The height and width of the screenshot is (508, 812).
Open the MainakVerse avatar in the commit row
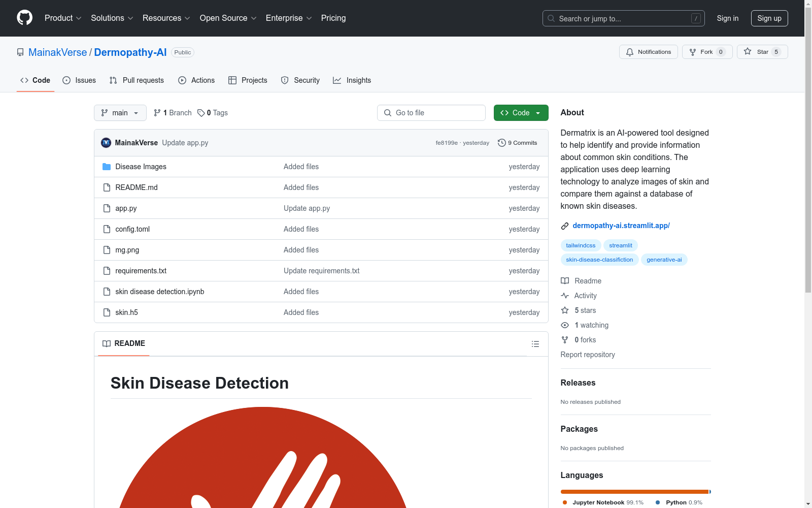click(106, 143)
